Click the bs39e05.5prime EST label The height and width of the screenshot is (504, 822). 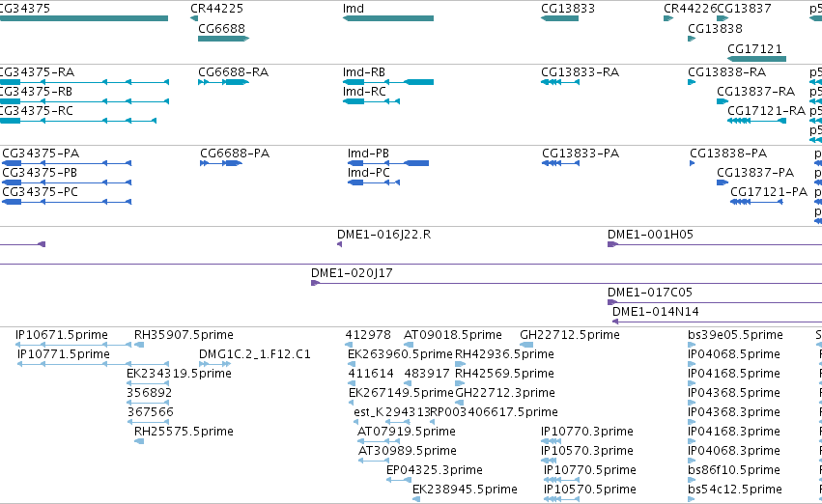[735, 334]
